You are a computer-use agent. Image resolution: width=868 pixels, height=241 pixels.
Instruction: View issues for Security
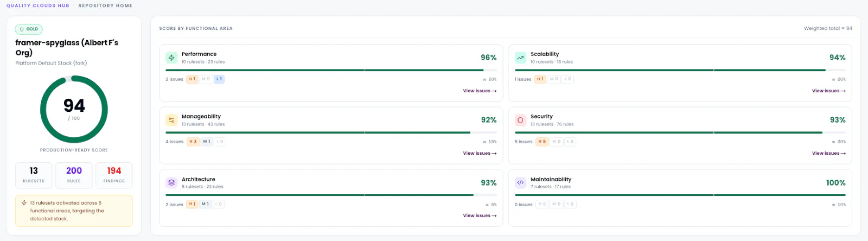829,153
